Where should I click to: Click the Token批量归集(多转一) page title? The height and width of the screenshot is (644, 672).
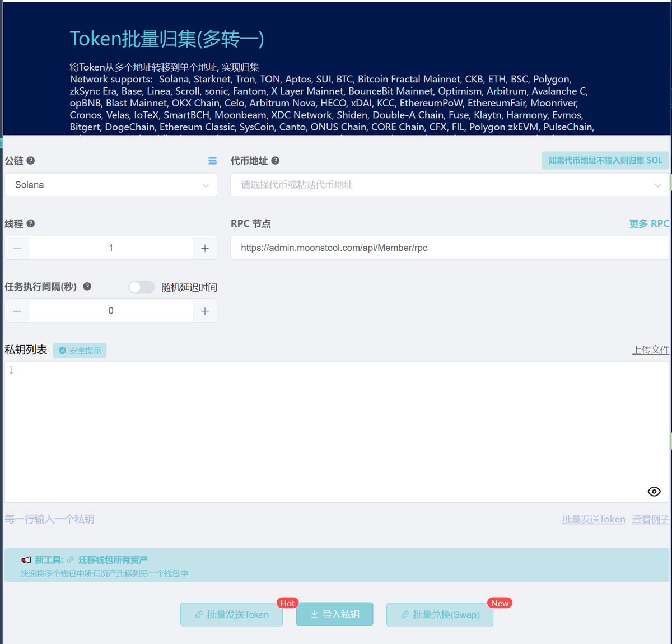167,39
